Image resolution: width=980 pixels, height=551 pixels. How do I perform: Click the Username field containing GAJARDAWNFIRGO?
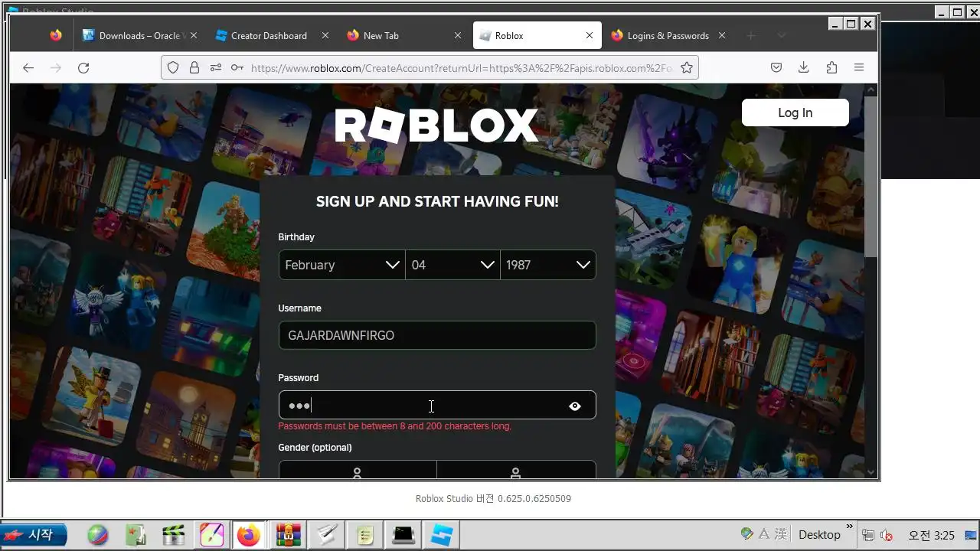point(437,335)
